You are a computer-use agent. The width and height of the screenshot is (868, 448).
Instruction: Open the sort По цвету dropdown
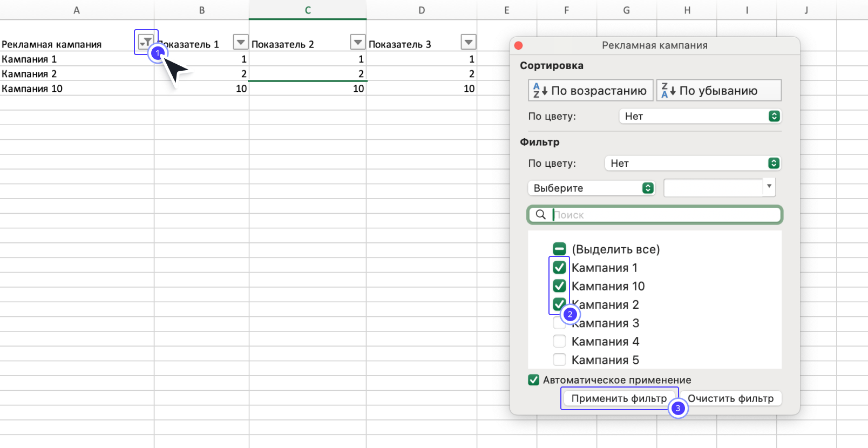click(x=700, y=116)
